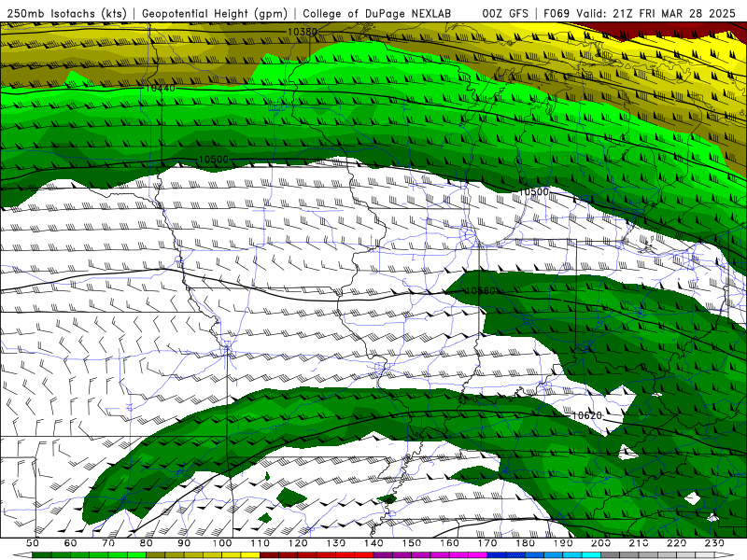Viewport: 747px width, 560px height.
Task: Click the 190 knot color bar label
Action: pyautogui.click(x=563, y=543)
